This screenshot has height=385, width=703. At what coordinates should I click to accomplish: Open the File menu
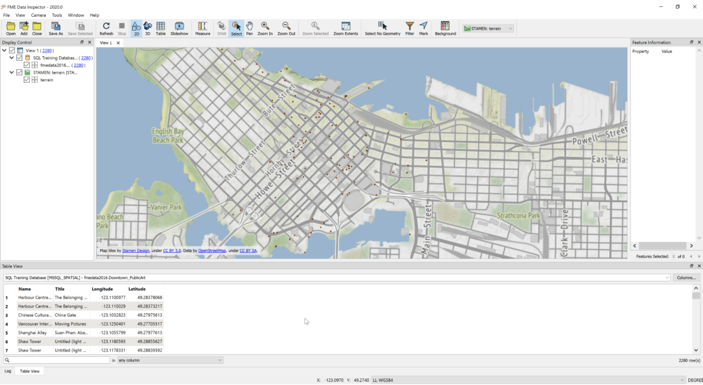coord(6,15)
